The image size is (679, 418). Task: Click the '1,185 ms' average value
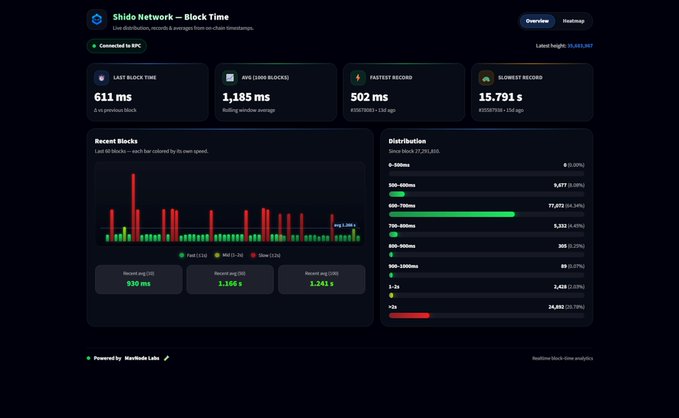point(246,97)
